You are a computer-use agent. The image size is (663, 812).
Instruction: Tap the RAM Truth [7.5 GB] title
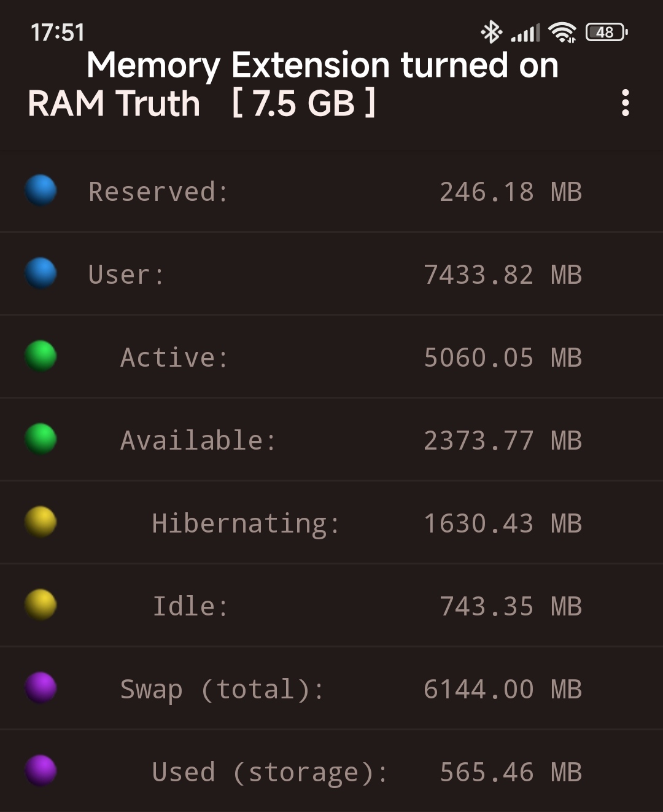pyautogui.click(x=202, y=103)
